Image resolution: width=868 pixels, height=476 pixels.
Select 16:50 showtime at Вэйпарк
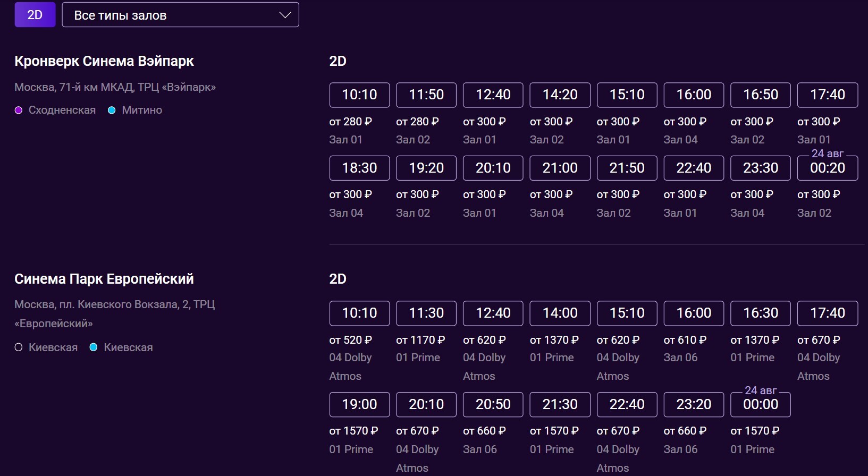(761, 95)
